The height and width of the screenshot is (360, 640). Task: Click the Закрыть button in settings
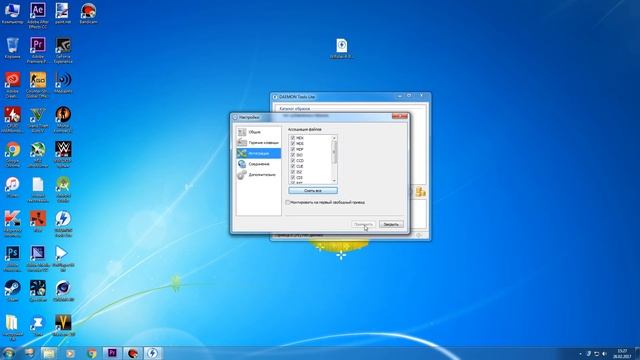391,224
